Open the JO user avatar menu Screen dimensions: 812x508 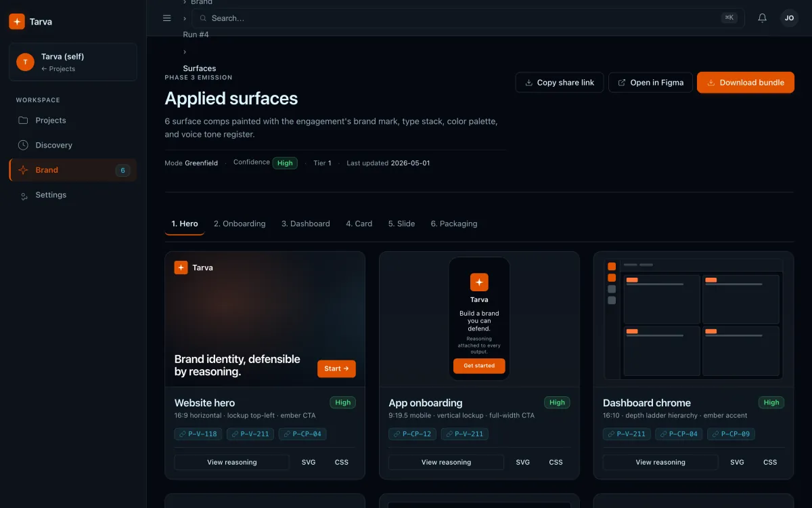[789, 18]
